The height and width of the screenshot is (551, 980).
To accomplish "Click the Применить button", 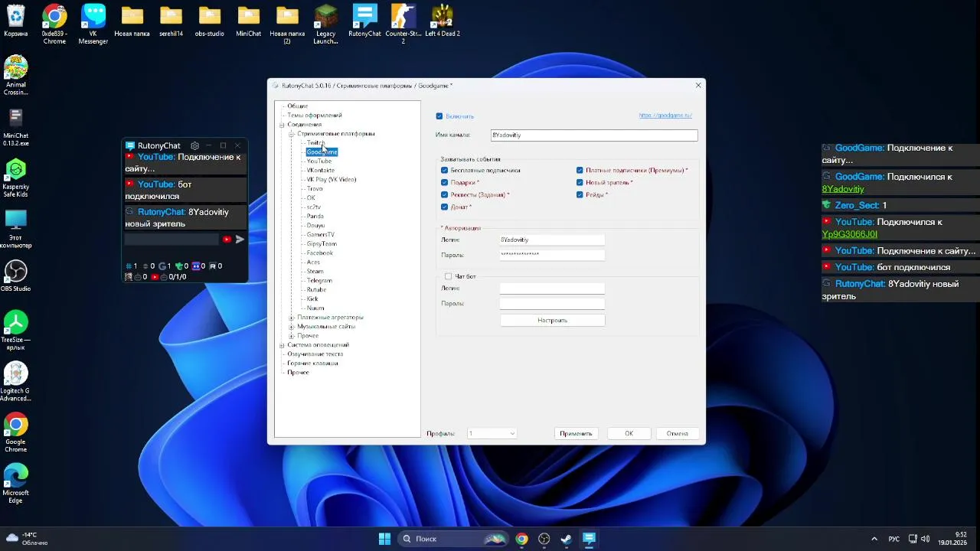I will pyautogui.click(x=576, y=434).
